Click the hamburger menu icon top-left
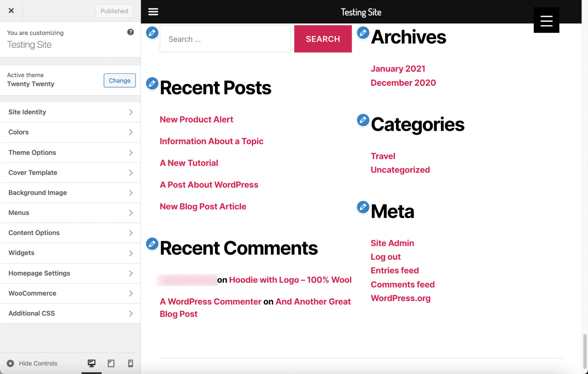588x374 pixels. point(153,11)
